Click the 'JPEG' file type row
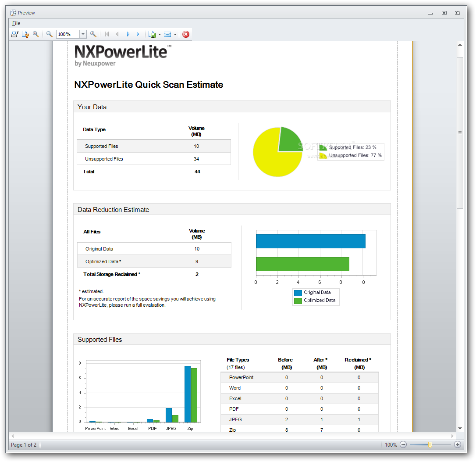Screen dimensions: 476x462 point(299,419)
